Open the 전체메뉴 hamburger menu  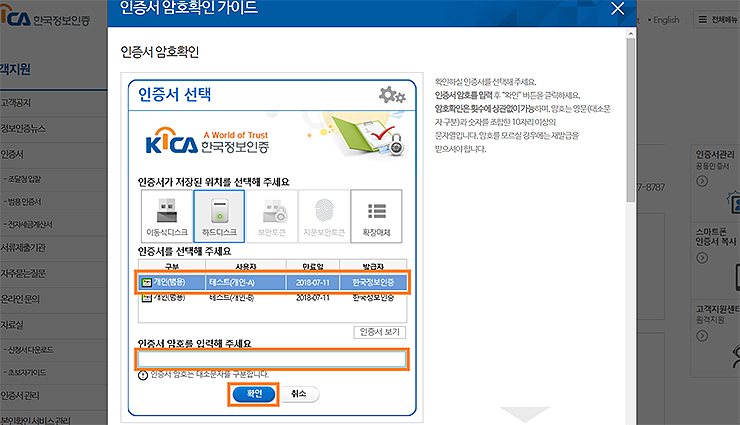pos(717,19)
